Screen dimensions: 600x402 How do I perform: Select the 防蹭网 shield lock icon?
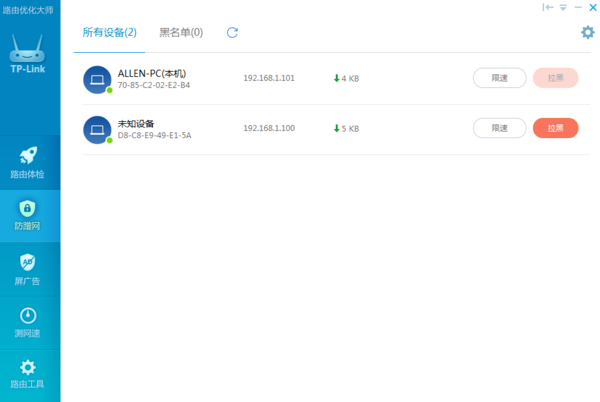click(x=27, y=208)
